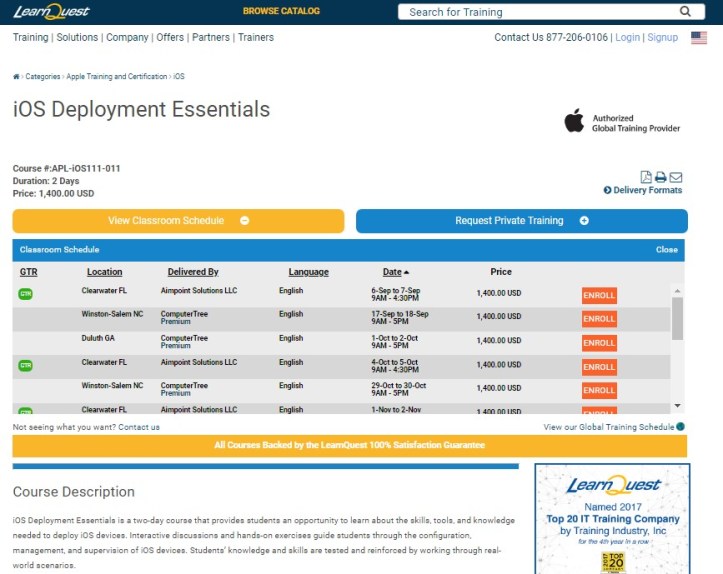The height and width of the screenshot is (574, 723).
Task: Close the Classroom Schedule panel
Action: [x=666, y=250]
